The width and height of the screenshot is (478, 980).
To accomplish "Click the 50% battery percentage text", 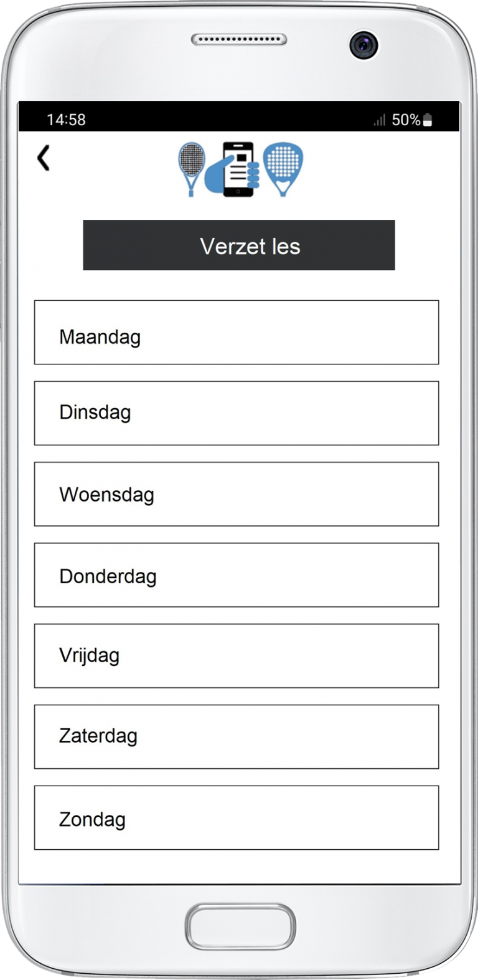I will (x=405, y=120).
